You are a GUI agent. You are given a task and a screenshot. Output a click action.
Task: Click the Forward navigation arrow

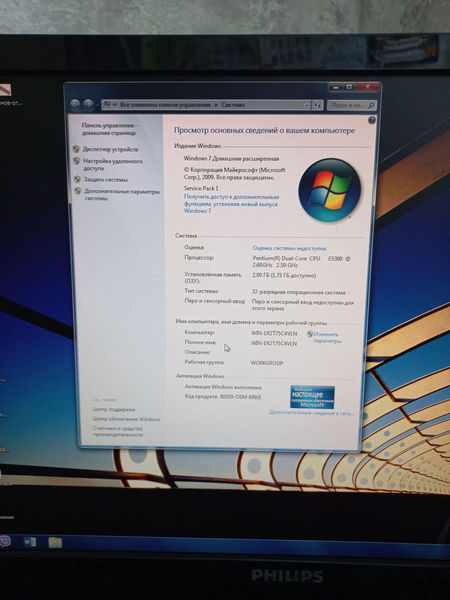[88, 104]
